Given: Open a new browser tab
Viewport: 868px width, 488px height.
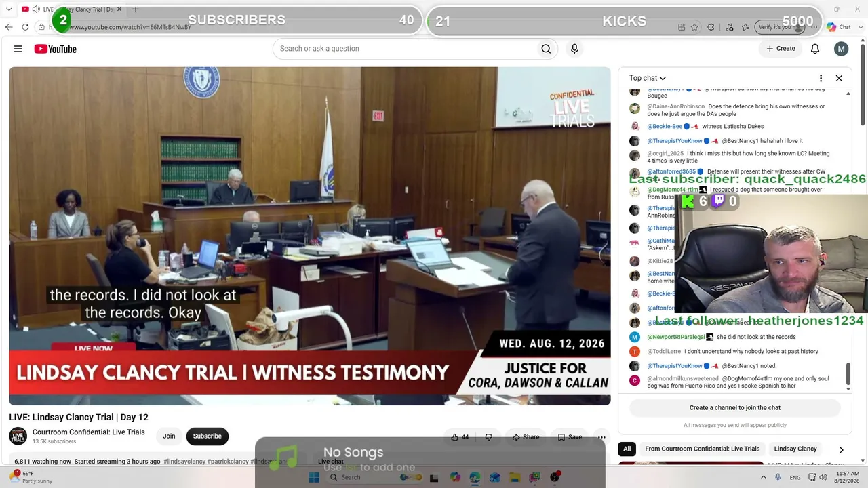Looking at the screenshot, I should [135, 9].
